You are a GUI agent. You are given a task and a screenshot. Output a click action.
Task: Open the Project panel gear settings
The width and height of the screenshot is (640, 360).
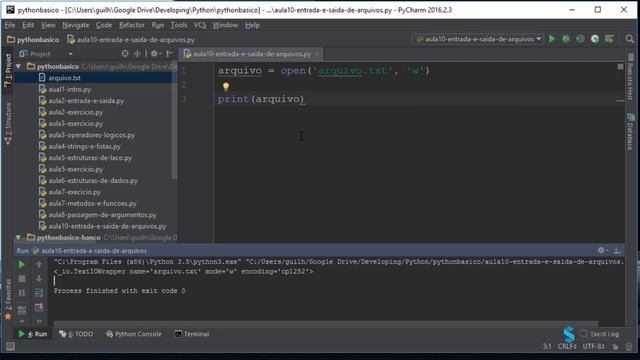(154, 53)
